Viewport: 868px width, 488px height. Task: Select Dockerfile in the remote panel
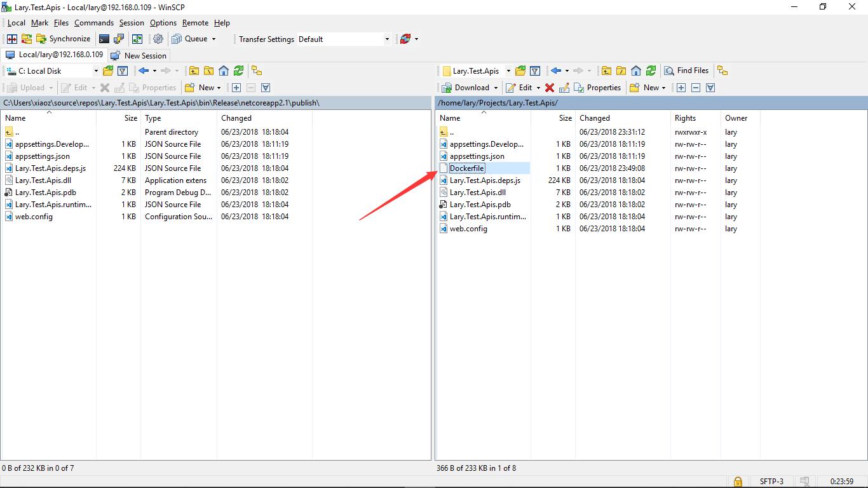coord(466,168)
